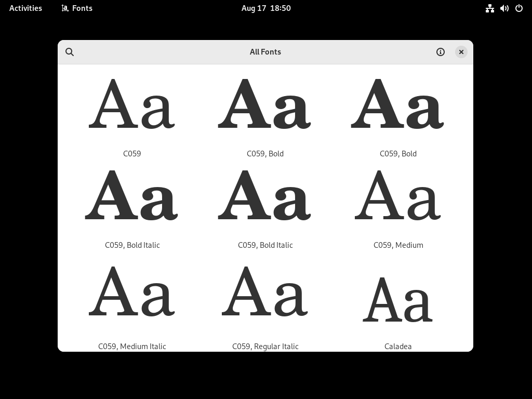Open the power icon in top bar
The image size is (532, 399).
tap(519, 8)
